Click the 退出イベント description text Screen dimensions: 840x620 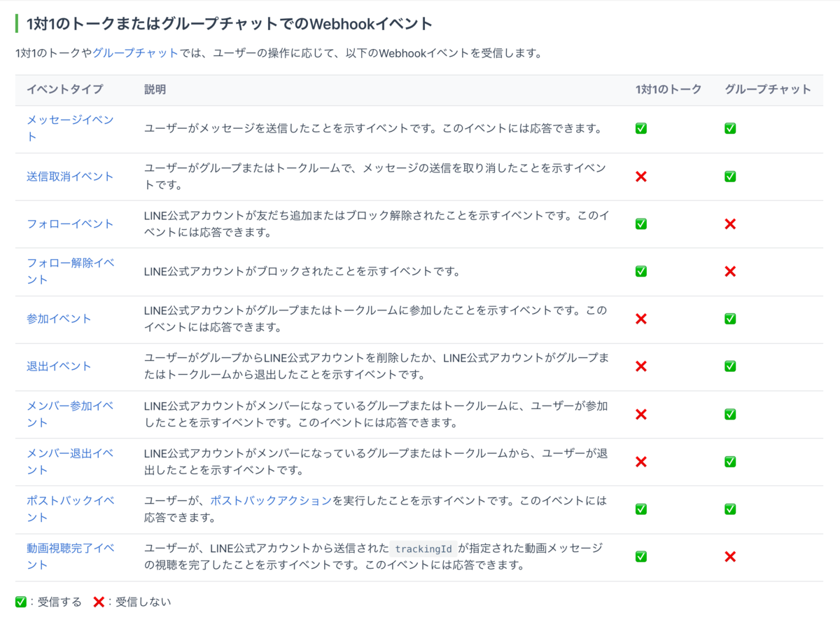pos(376,366)
